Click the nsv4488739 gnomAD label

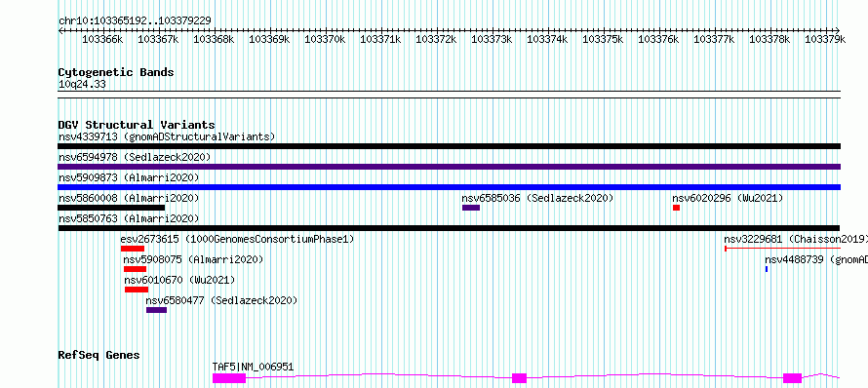click(816, 259)
